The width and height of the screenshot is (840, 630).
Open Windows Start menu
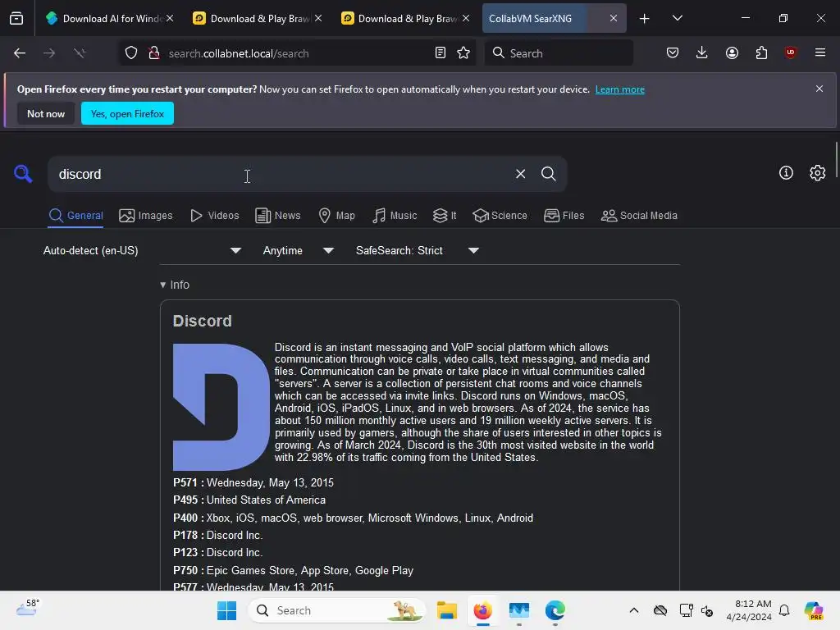click(226, 610)
